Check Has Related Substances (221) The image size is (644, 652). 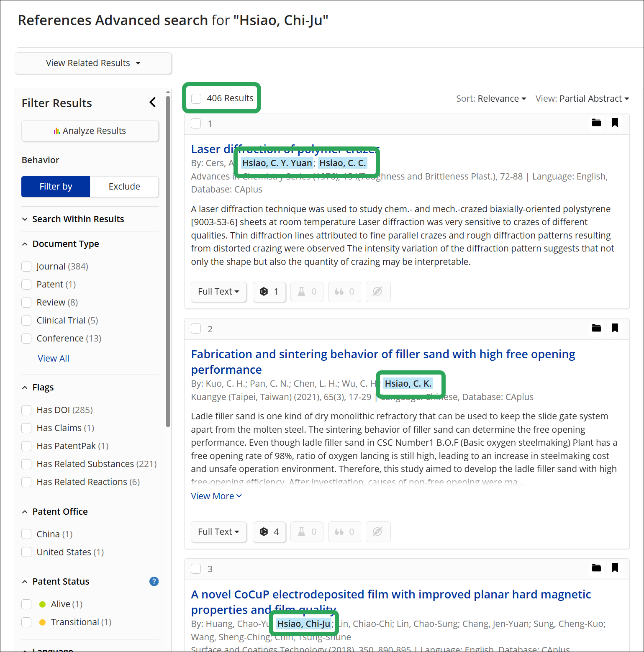(26, 464)
